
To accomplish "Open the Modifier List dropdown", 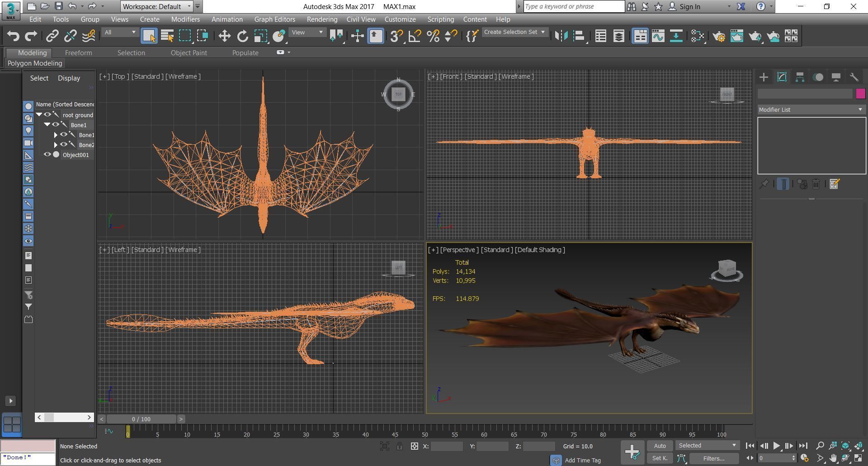I will tap(811, 109).
